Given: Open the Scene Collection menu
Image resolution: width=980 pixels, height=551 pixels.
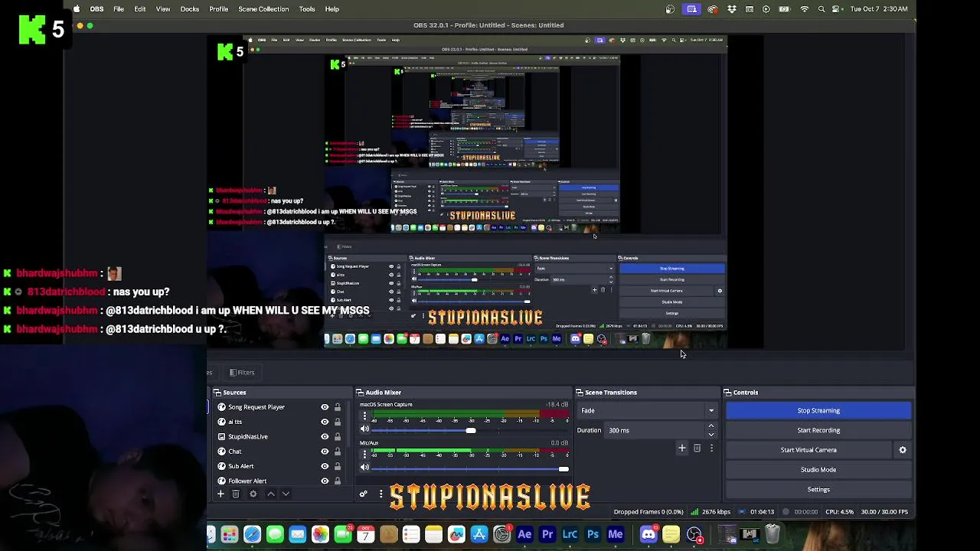Looking at the screenshot, I should (x=263, y=9).
